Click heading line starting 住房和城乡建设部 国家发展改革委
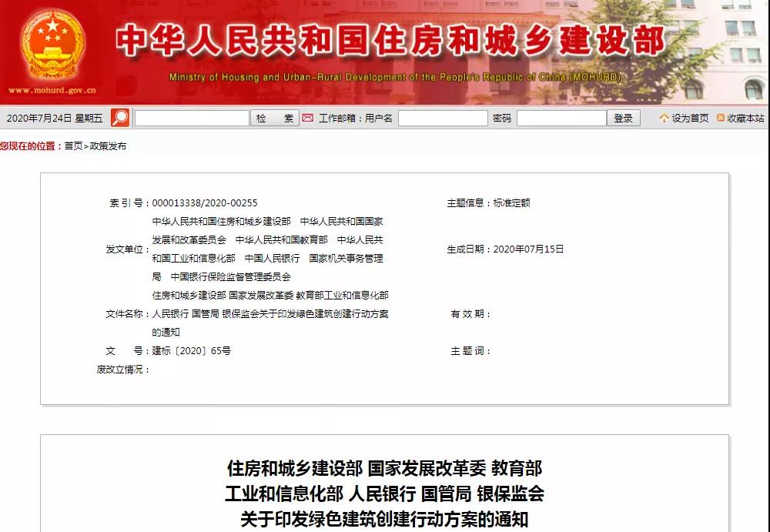 click(384, 468)
